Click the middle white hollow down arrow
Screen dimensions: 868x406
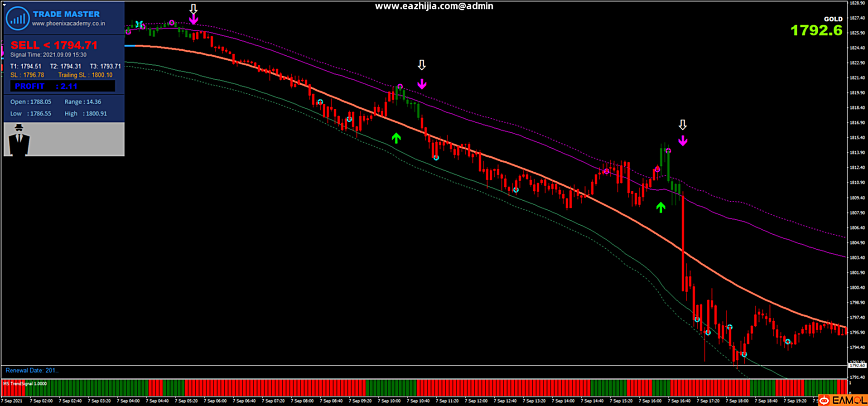pyautogui.click(x=422, y=65)
